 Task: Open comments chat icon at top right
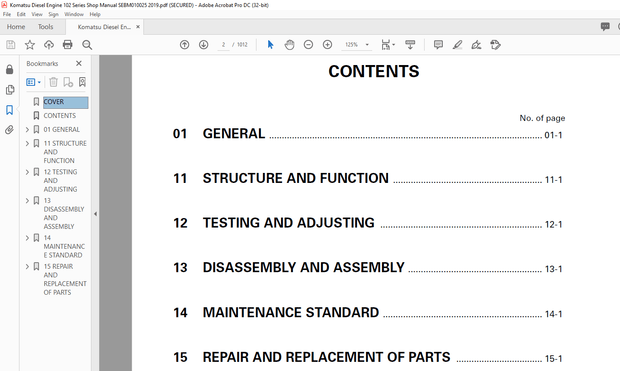[x=605, y=26]
